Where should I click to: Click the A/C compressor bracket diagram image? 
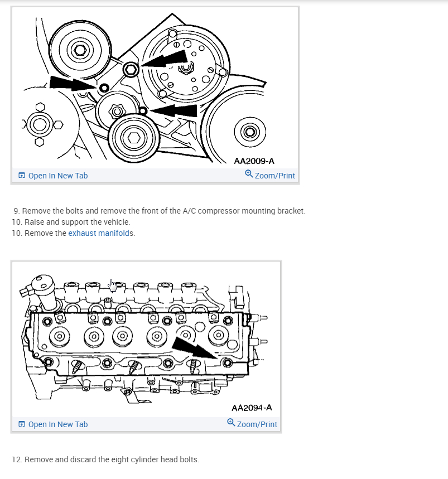coord(155,88)
